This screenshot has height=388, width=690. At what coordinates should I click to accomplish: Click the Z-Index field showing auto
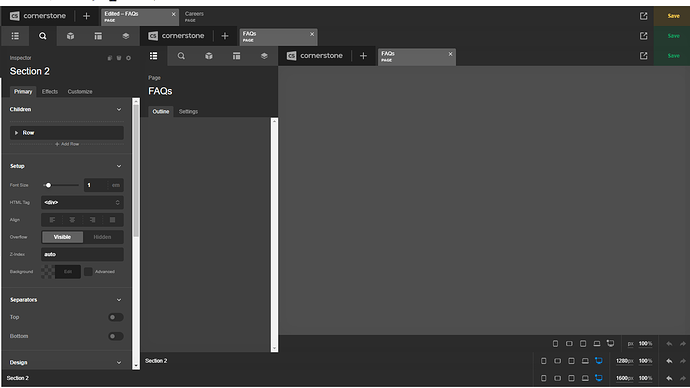click(82, 254)
